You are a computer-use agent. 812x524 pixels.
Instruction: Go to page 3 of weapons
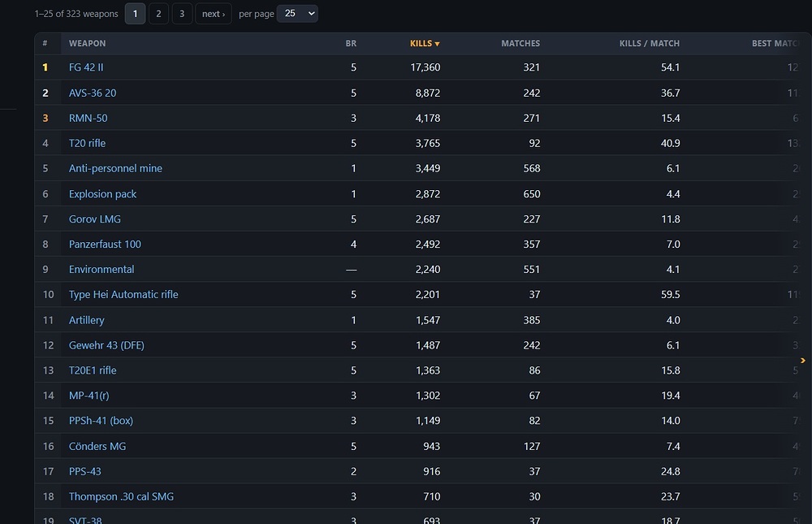point(182,14)
